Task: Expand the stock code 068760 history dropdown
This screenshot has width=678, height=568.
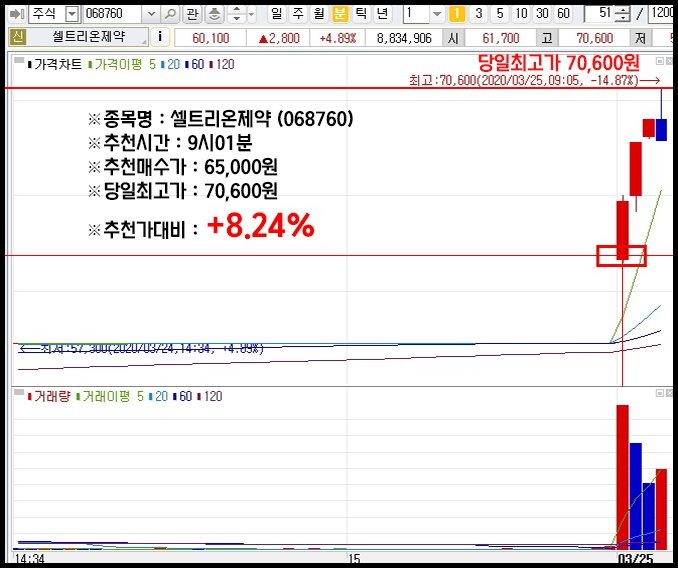Action: [x=151, y=14]
